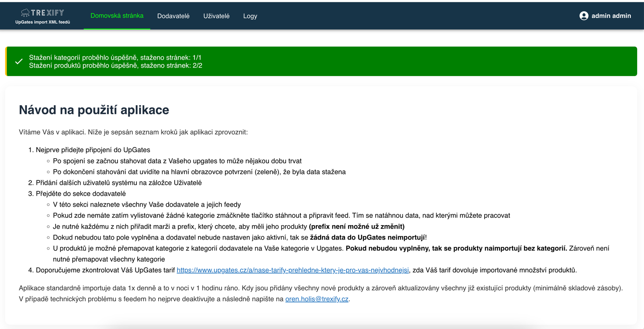This screenshot has width=644, height=329.
Task: Click bold text 'prefix není možné už změnit'
Action: tap(357, 227)
